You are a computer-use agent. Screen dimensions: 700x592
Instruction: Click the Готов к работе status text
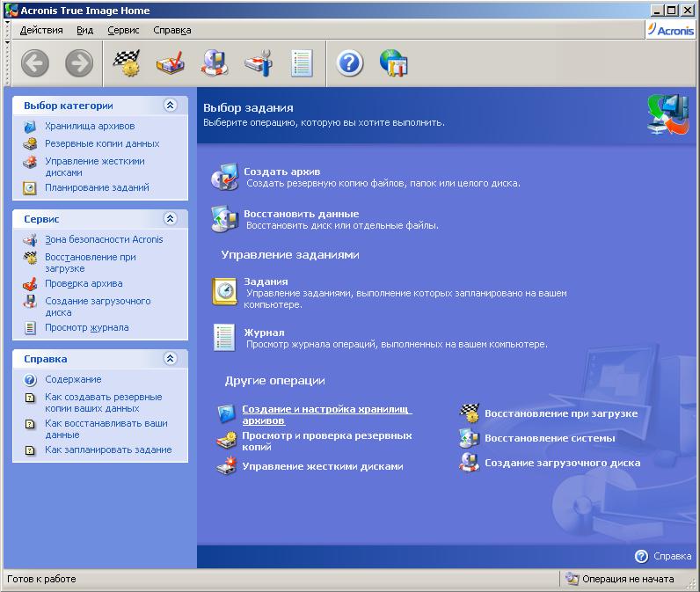coord(41,579)
